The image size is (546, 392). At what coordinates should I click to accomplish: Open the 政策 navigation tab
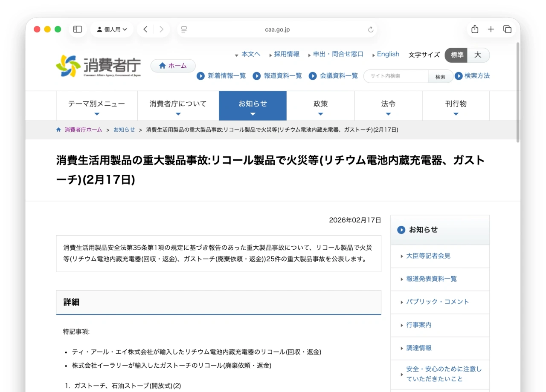coord(320,106)
